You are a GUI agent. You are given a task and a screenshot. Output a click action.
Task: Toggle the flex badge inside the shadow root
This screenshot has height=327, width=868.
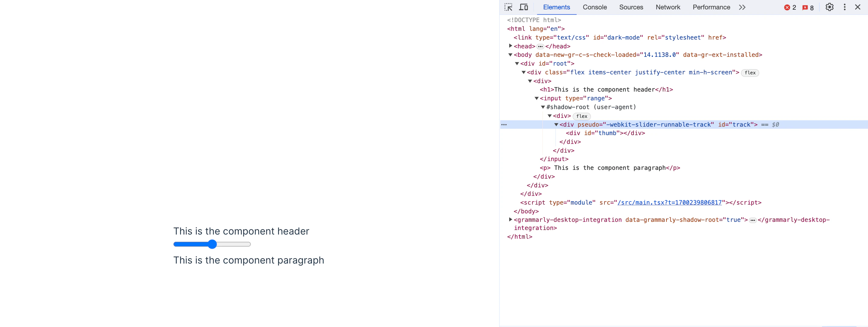[x=581, y=116]
